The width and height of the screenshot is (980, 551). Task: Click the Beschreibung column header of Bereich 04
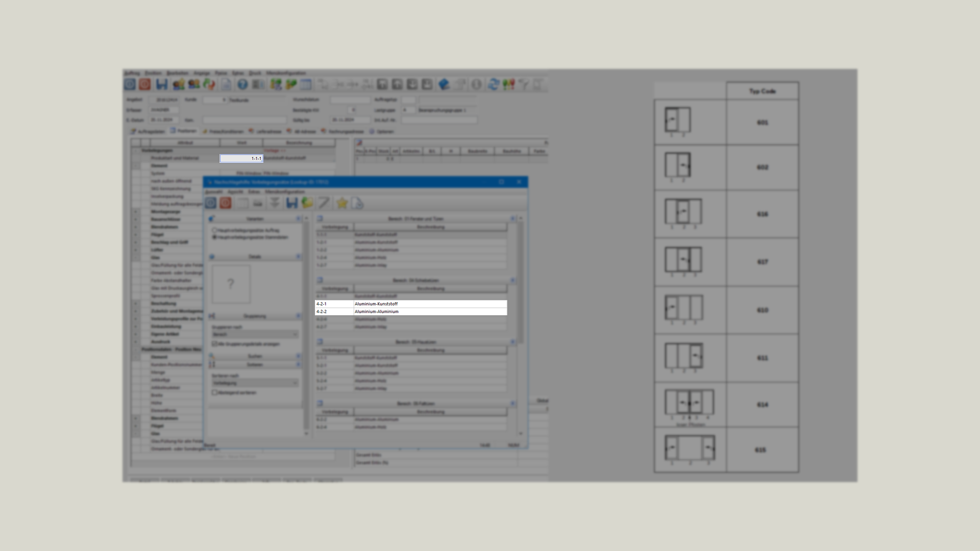(x=431, y=289)
